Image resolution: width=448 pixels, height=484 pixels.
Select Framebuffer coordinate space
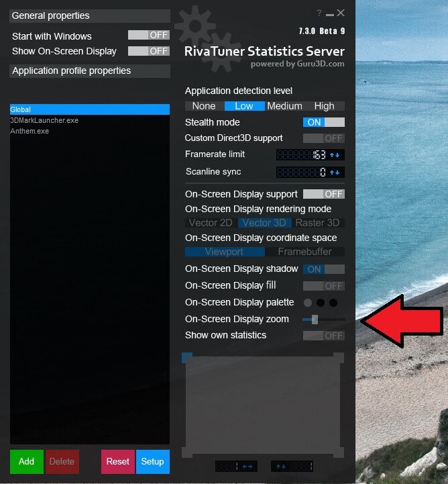[304, 252]
